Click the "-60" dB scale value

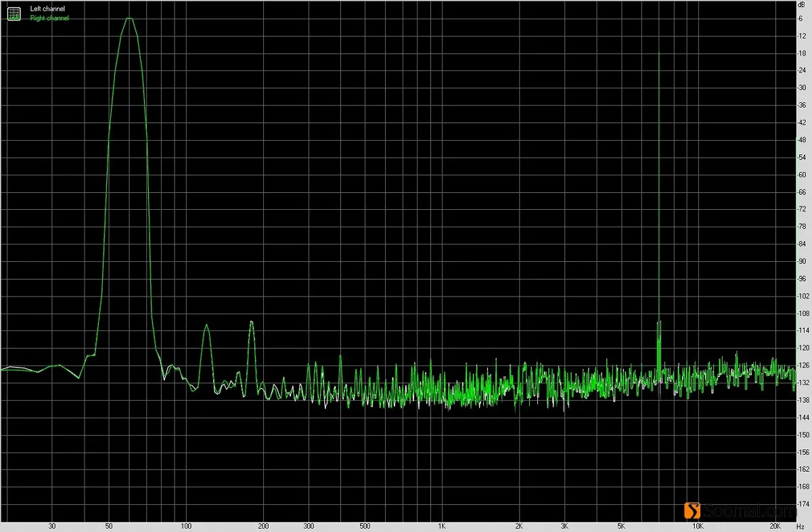(x=802, y=175)
